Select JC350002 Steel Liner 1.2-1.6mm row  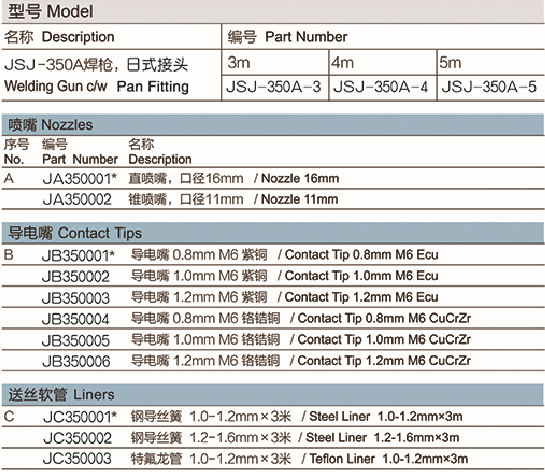[x=272, y=438]
